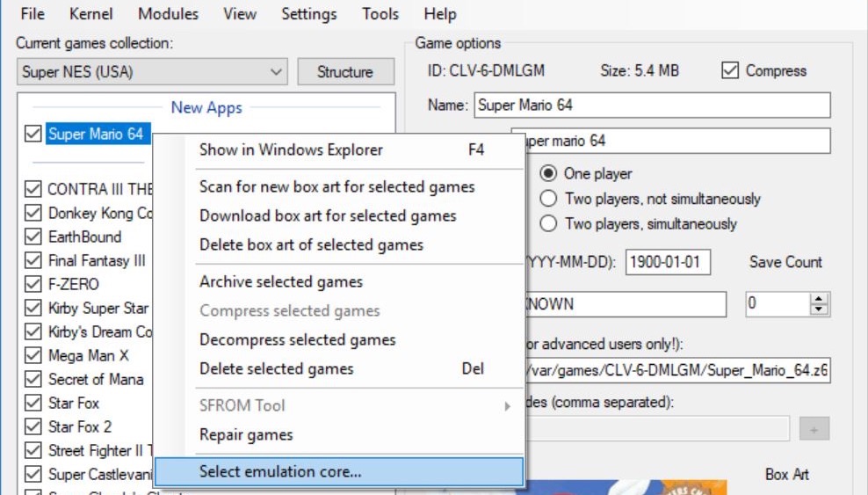Toggle the Compress checkbox

(729, 70)
